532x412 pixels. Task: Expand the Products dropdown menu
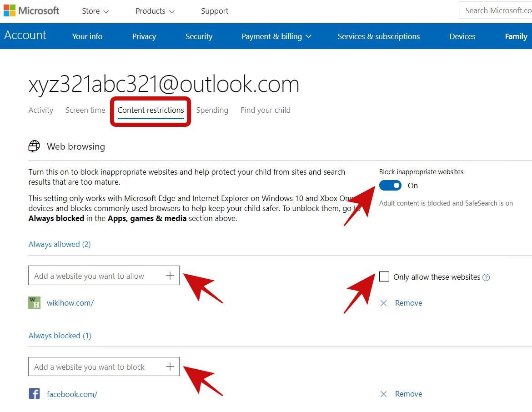tap(155, 11)
